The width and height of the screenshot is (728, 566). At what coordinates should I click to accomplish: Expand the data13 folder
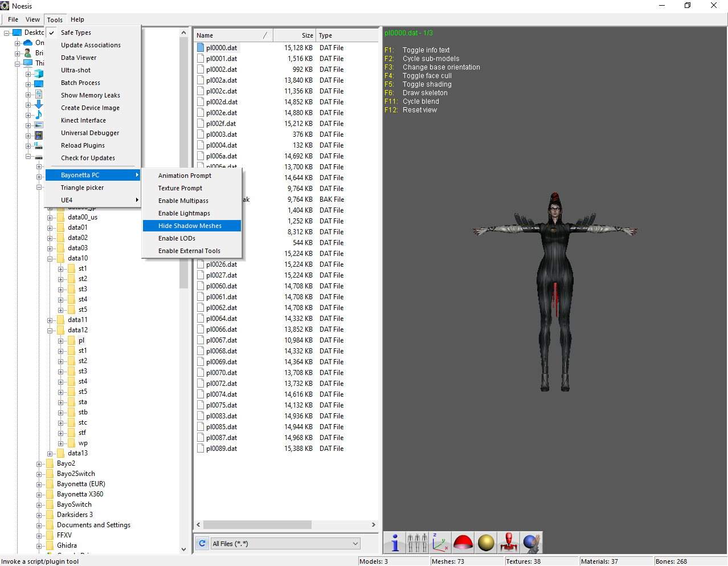point(50,453)
